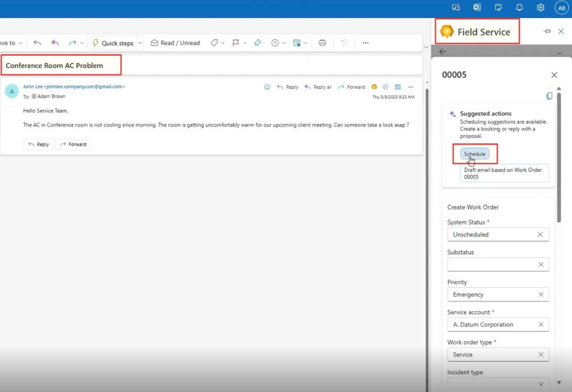
Task: Close the Field Service pane
Action: point(561,32)
